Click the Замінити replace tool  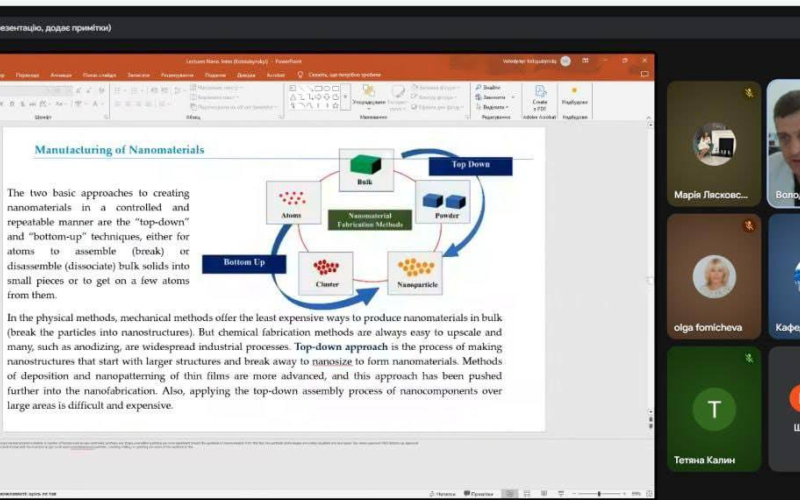tap(490, 97)
